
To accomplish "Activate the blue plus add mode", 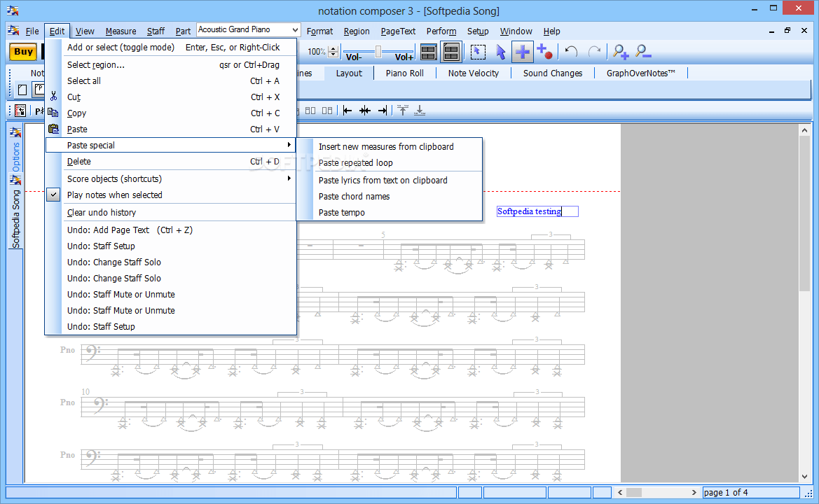I will (x=523, y=52).
